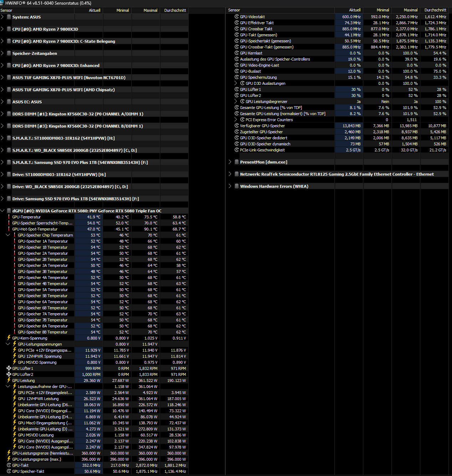
Task: Select the ASUS TUF GAMING X870-PLUS WIFI (AMD Chipsatz) row
Action: tap(94, 90)
